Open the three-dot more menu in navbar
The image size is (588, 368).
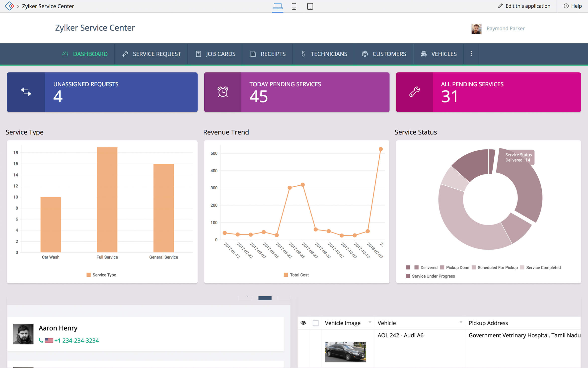click(x=471, y=54)
